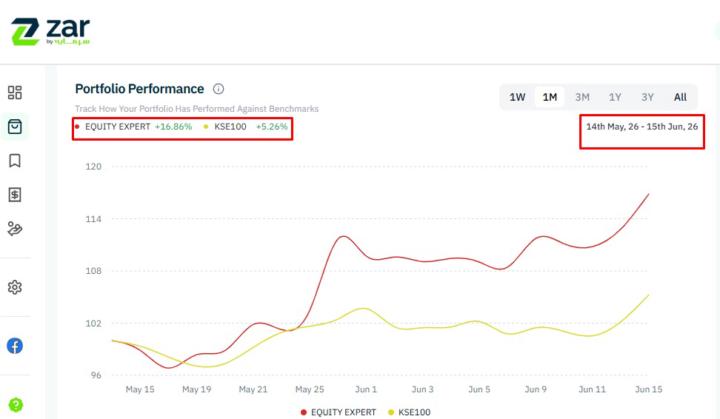The width and height of the screenshot is (720, 419).
Task: Select the 1Y time range tab
Action: pos(615,97)
